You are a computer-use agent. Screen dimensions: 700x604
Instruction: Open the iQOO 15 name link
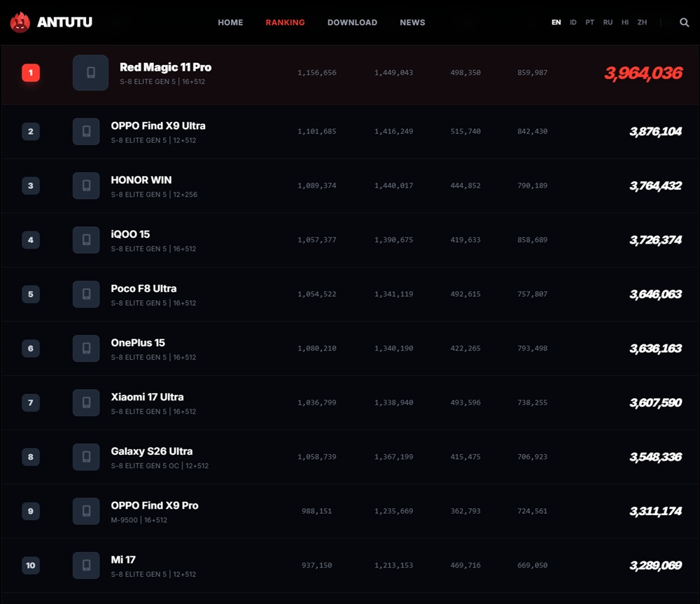tap(130, 234)
